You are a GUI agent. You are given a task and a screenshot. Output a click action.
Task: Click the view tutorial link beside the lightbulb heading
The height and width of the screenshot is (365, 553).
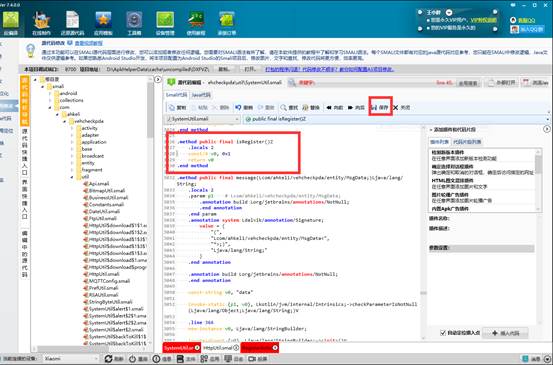[x=89, y=43]
